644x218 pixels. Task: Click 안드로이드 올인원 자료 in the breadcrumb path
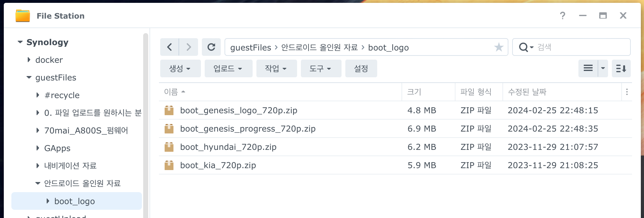319,47
